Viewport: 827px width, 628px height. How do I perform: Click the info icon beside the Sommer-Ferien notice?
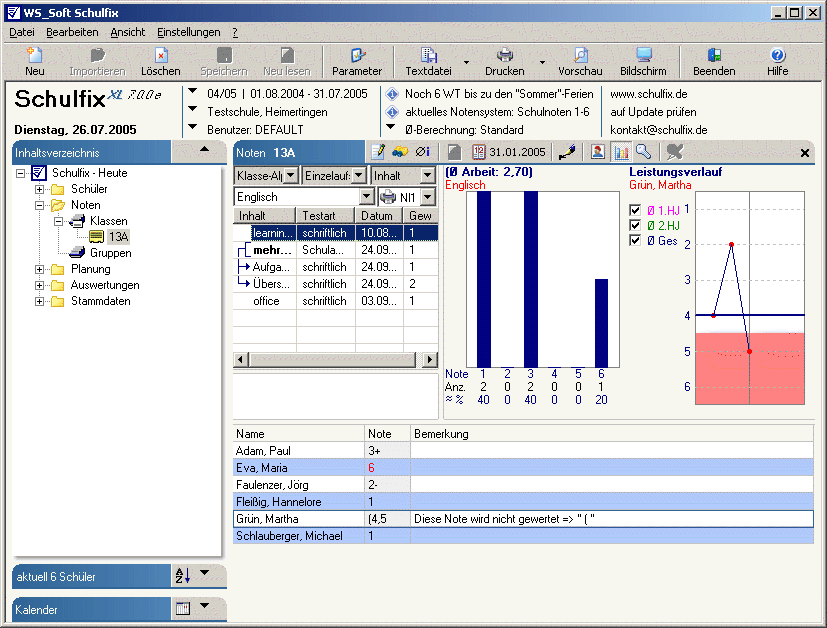[392, 94]
